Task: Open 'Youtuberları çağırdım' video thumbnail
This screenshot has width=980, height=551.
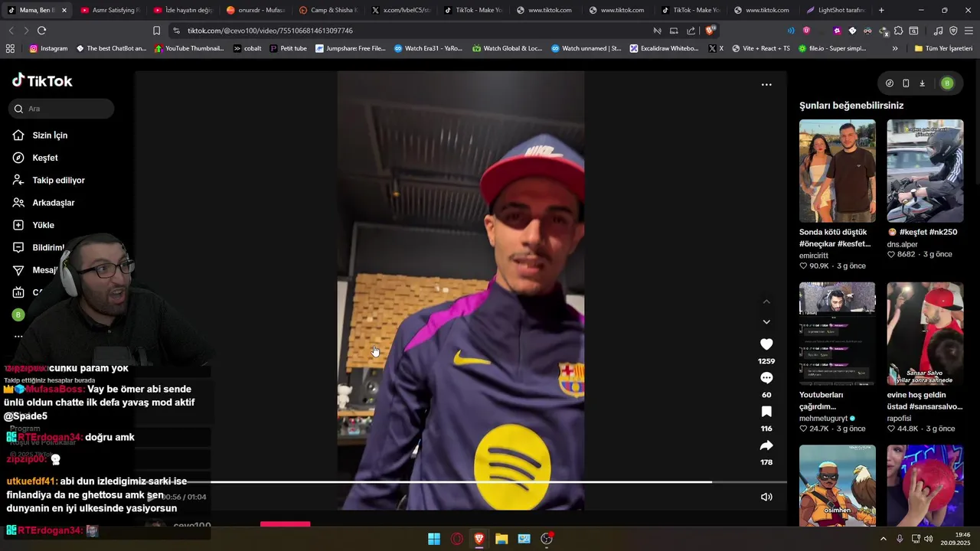Action: (838, 334)
